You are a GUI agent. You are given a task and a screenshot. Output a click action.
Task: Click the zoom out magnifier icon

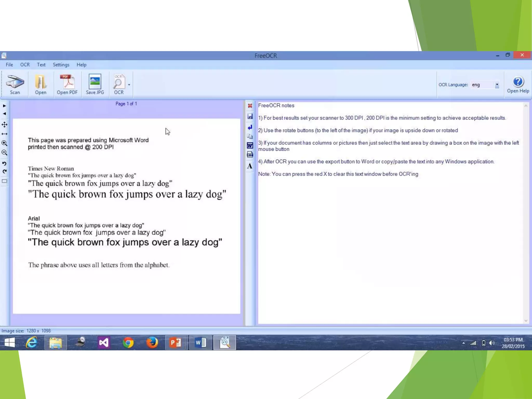(x=4, y=152)
